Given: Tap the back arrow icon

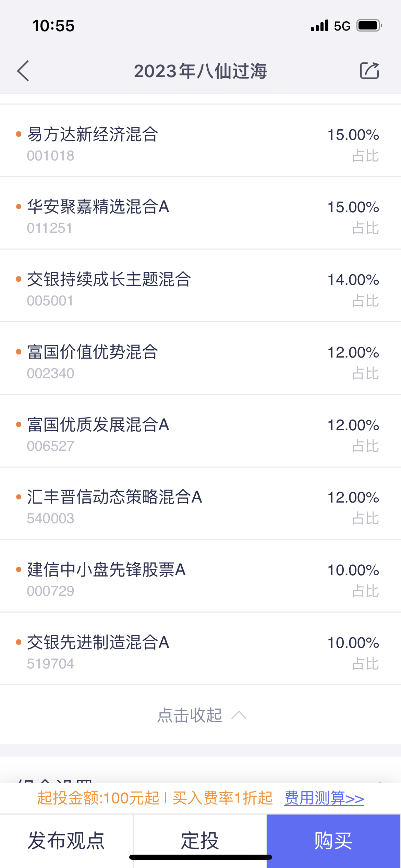Looking at the screenshot, I should tap(23, 71).
